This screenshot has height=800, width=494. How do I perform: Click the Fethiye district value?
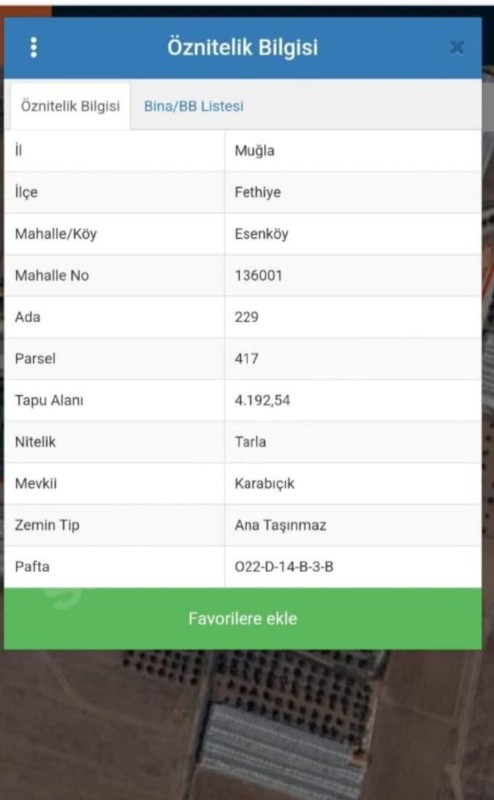pyautogui.click(x=258, y=192)
